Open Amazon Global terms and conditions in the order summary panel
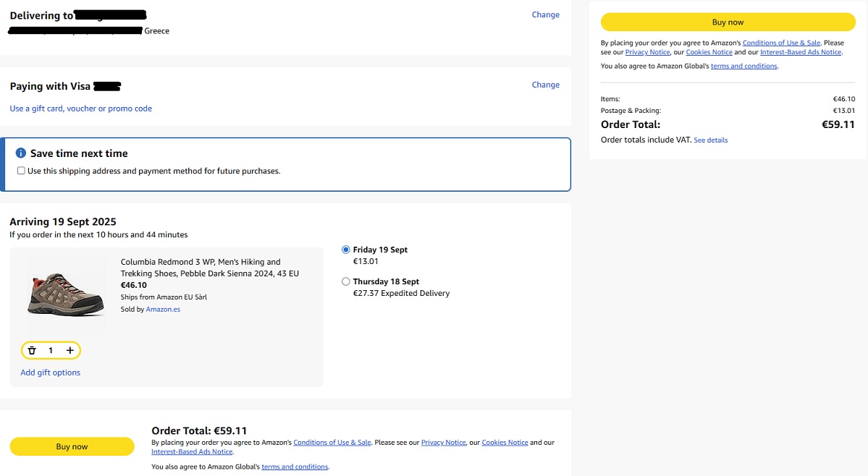 pyautogui.click(x=744, y=67)
